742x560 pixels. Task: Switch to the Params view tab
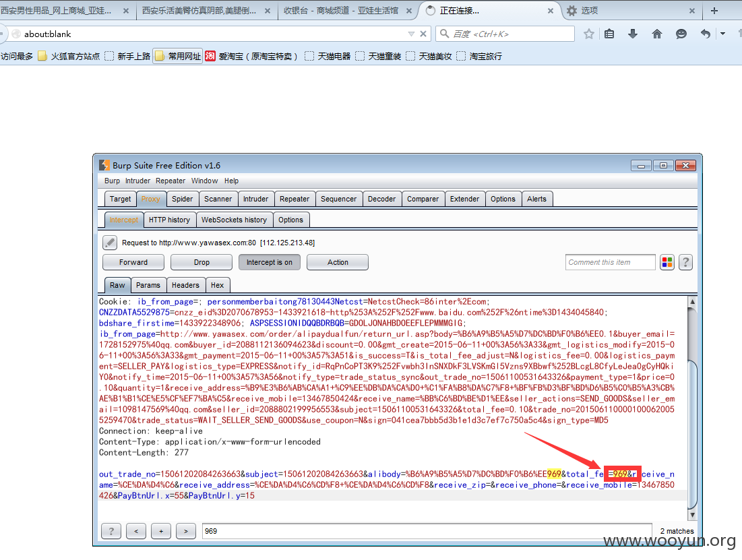point(148,285)
